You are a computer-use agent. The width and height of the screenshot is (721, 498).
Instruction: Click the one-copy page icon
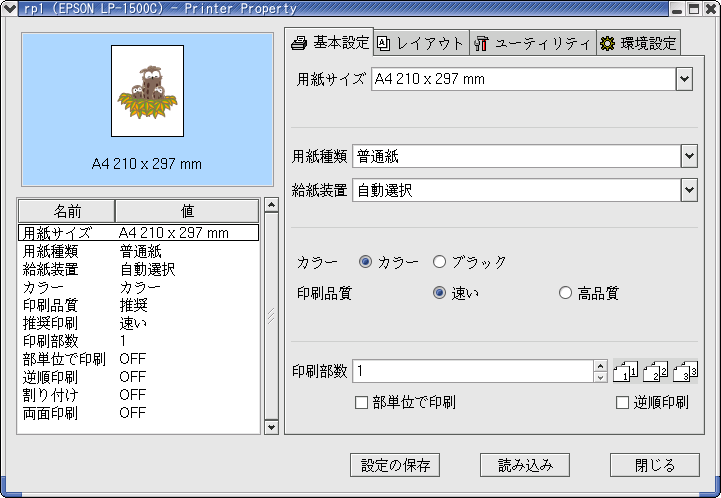[624, 372]
